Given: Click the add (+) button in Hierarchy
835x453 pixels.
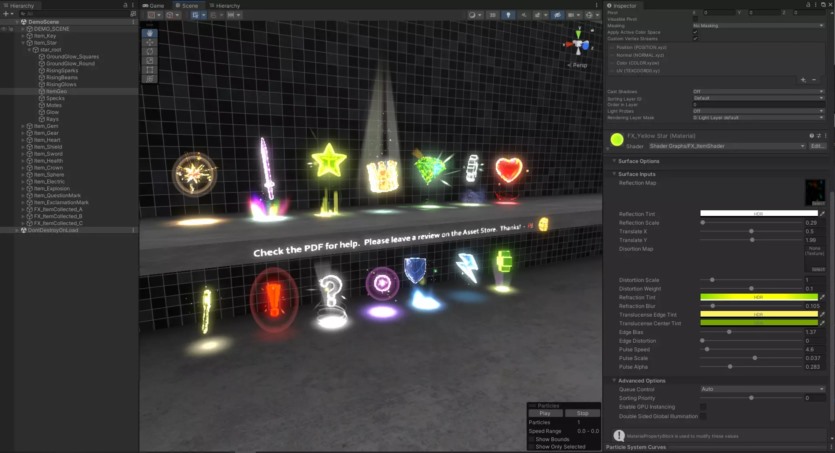Looking at the screenshot, I should click(x=7, y=14).
